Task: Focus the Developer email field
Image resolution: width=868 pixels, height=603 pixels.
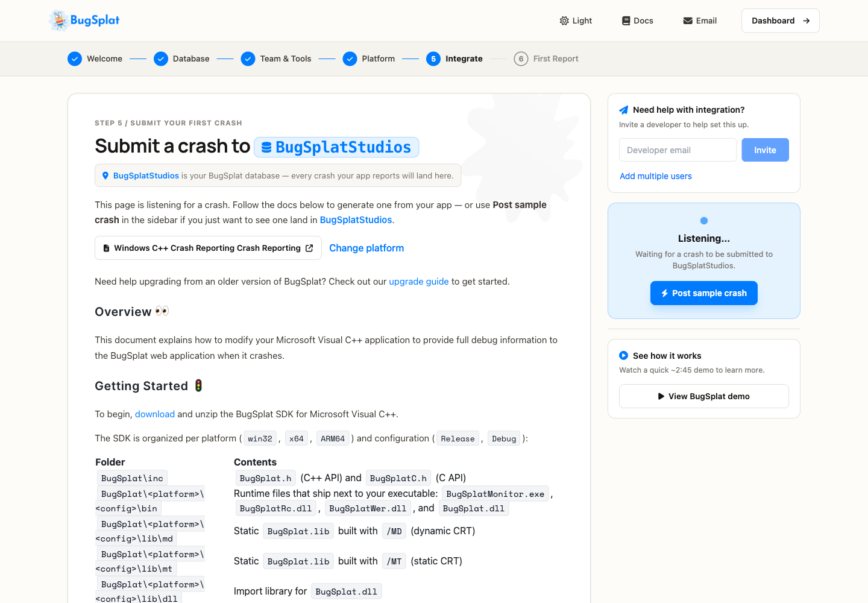Action: (678, 150)
